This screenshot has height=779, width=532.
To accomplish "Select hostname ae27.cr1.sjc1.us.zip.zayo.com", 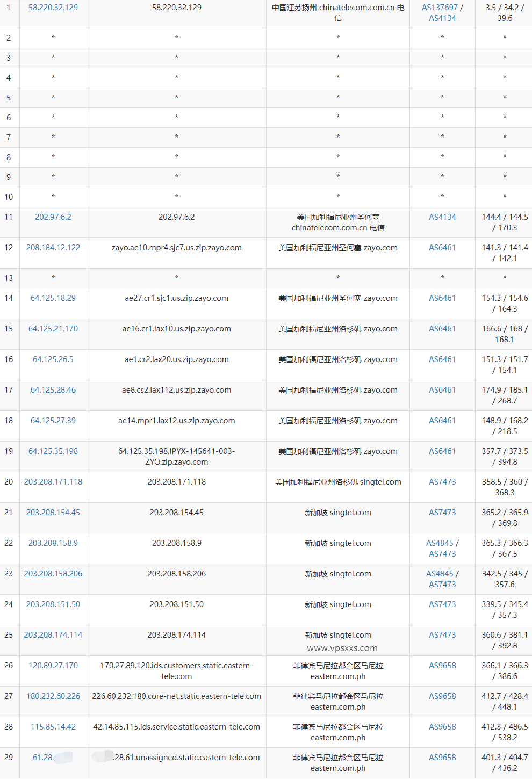I will [x=177, y=298].
